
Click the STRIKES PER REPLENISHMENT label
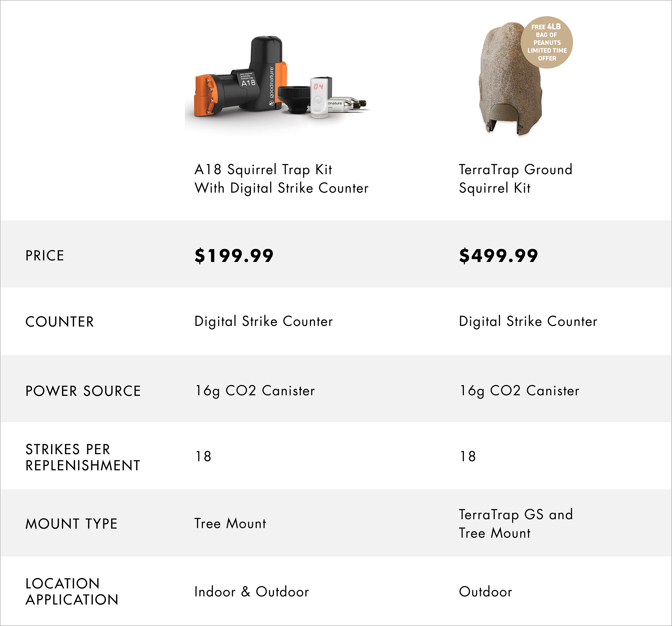tap(83, 457)
